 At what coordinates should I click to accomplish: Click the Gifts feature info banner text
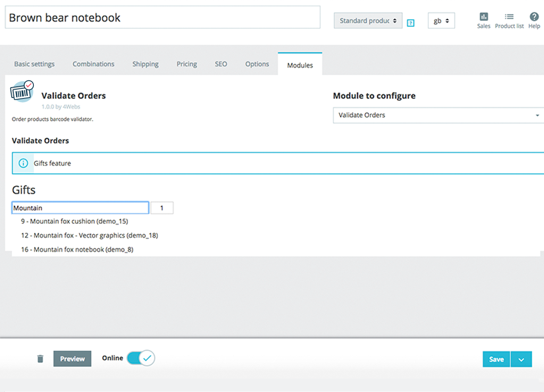tap(52, 163)
